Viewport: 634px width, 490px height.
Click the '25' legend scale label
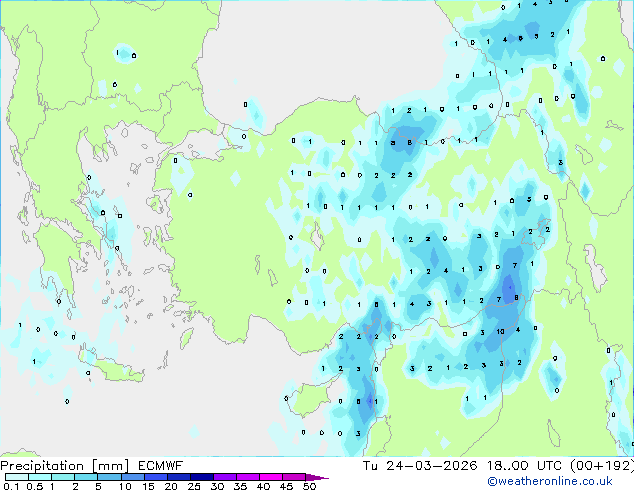point(194,486)
